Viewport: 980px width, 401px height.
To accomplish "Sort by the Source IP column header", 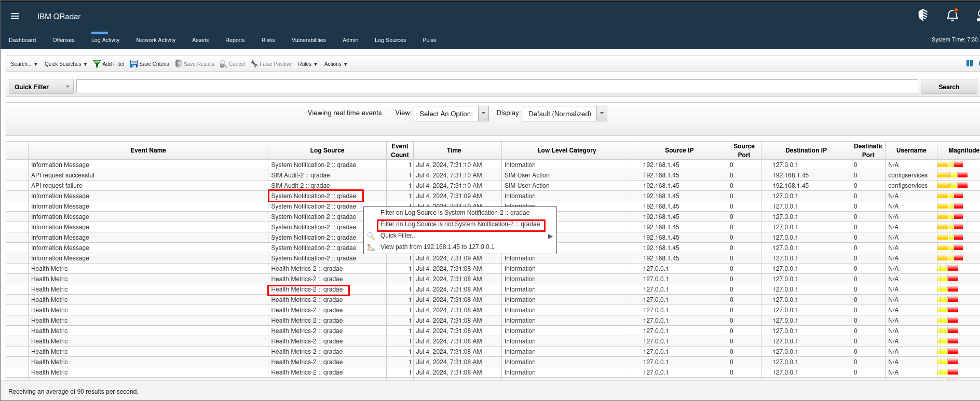I will [x=679, y=150].
